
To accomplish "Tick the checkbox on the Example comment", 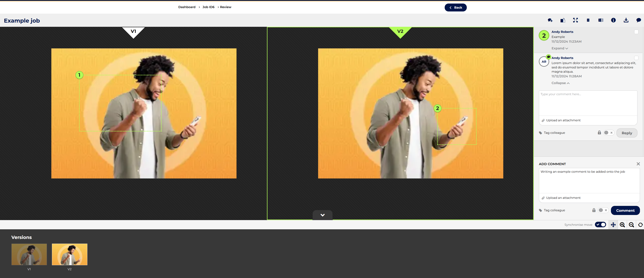I will click(x=636, y=32).
